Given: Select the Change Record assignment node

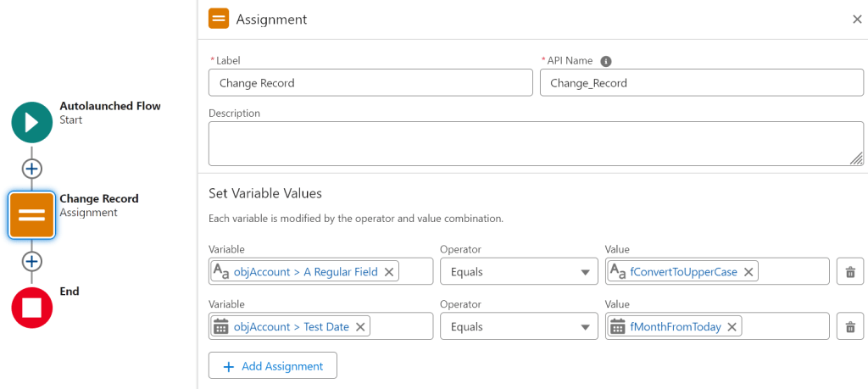Looking at the screenshot, I should [x=32, y=214].
